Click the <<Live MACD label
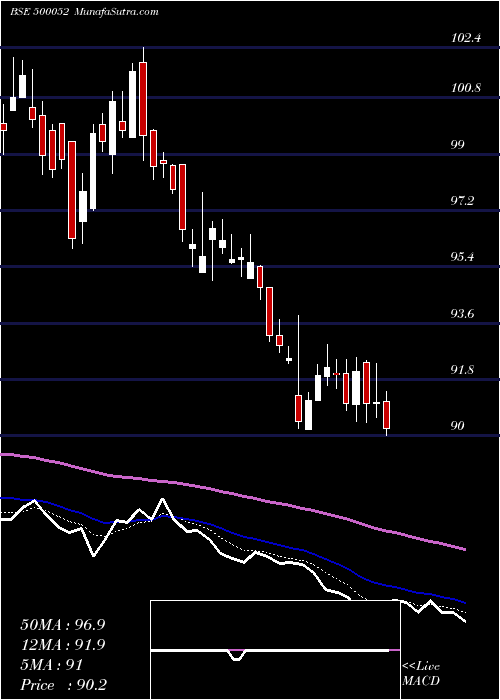 (421, 673)
